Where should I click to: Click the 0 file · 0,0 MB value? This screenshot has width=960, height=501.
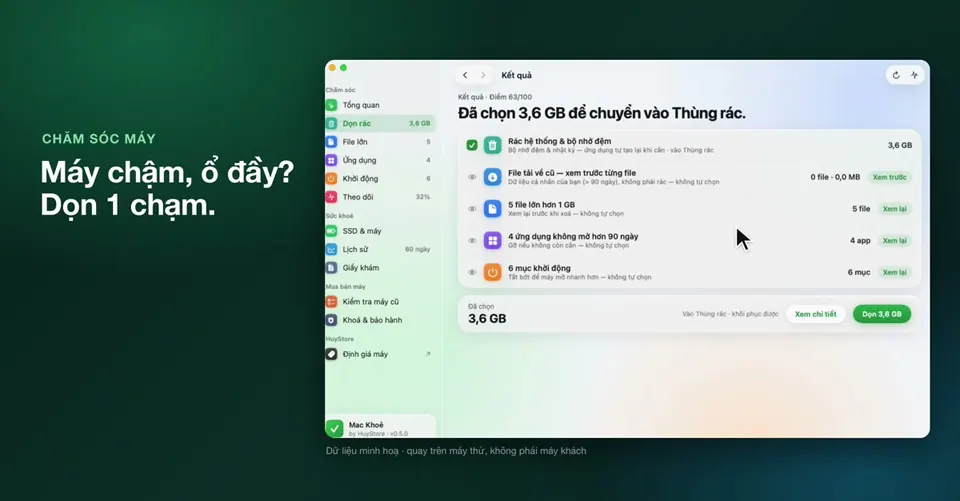pyautogui.click(x=835, y=177)
